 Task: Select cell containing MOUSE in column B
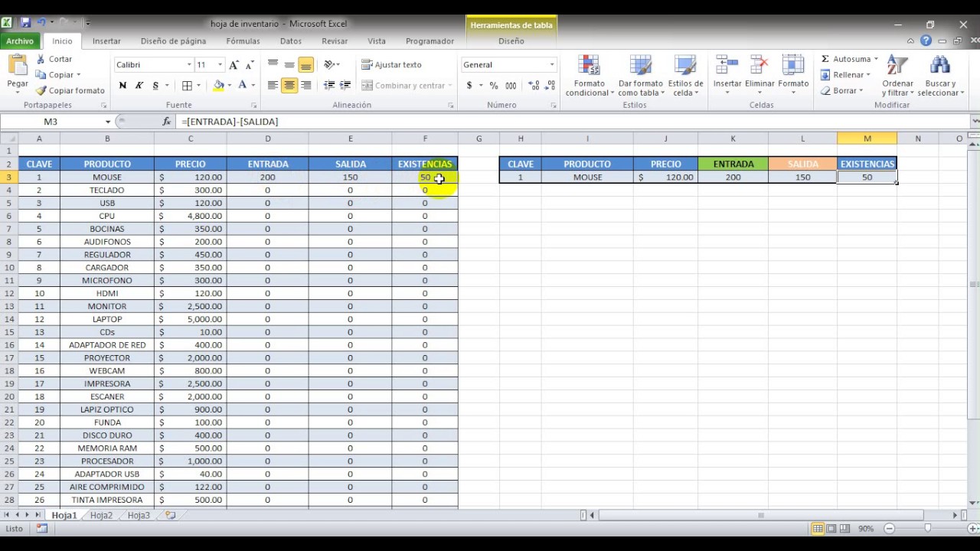107,177
